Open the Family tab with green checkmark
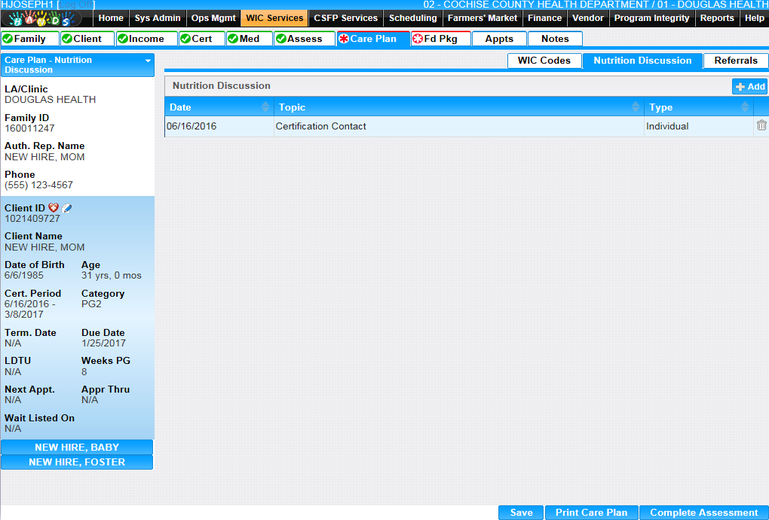 [28, 39]
